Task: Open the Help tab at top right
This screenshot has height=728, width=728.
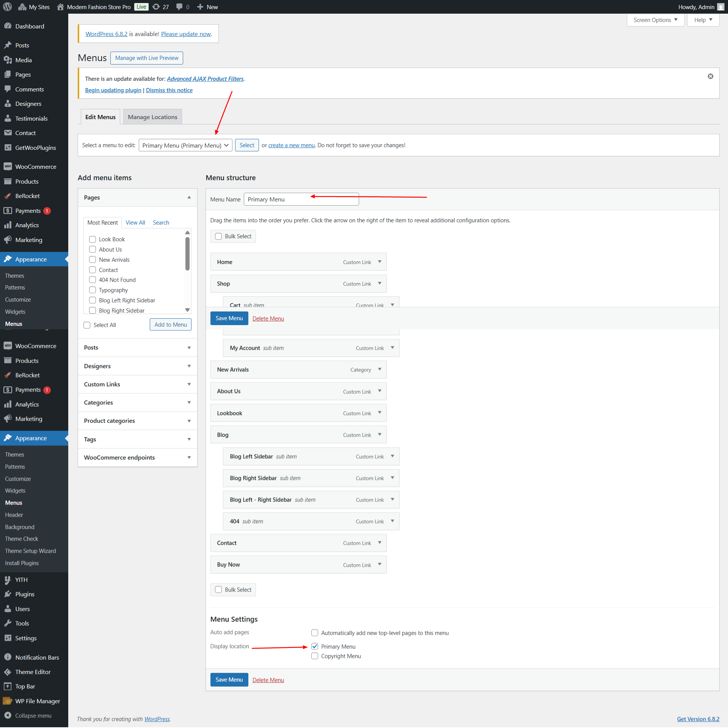Action: pos(703,20)
